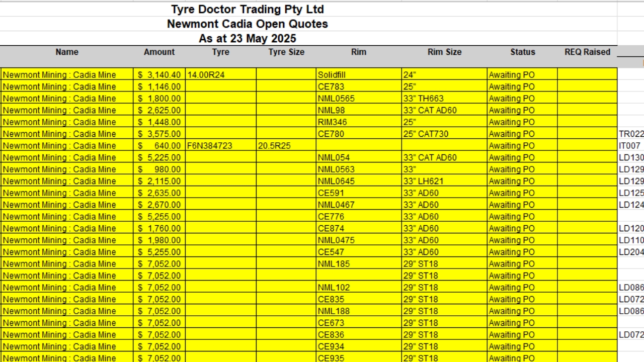Click the rim cell 'CE836'

point(359,335)
